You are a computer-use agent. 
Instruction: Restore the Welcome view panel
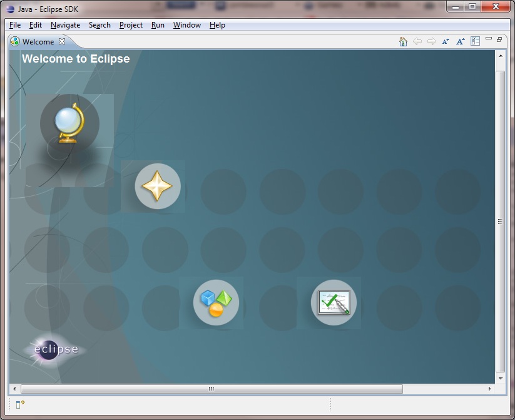pyautogui.click(x=499, y=39)
